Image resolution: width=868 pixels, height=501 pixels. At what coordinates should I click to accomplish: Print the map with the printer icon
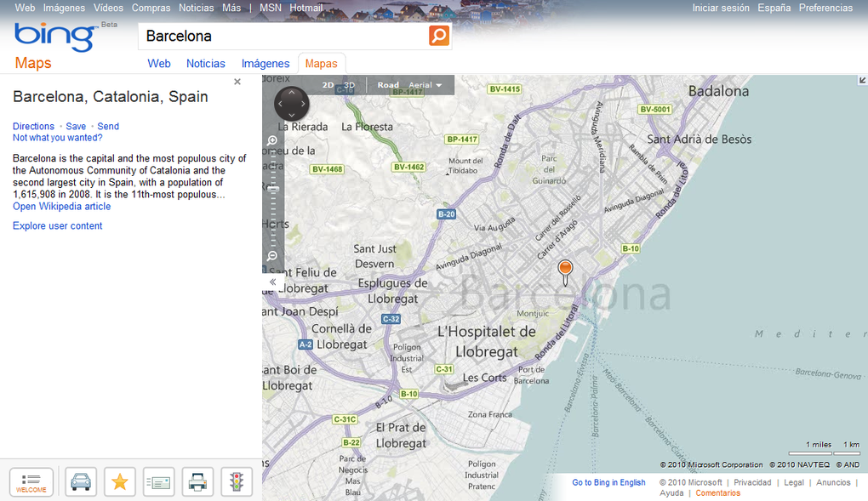pyautogui.click(x=197, y=481)
